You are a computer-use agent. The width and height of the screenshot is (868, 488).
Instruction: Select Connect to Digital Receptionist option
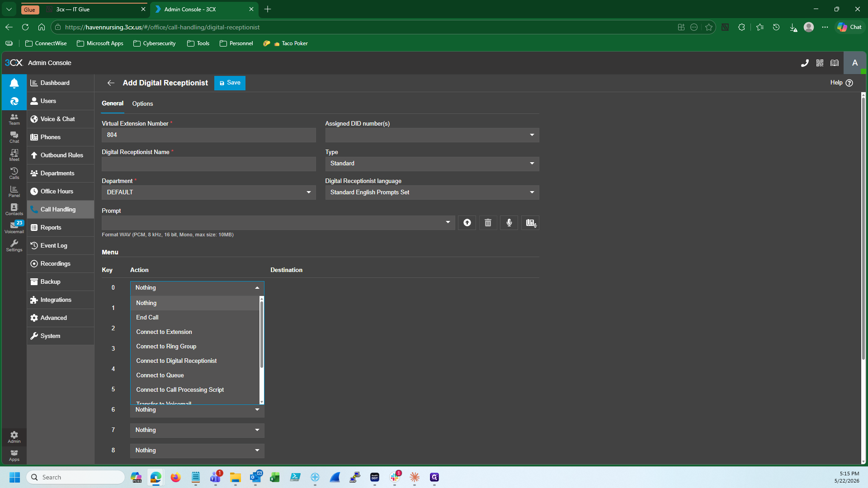(x=195, y=361)
